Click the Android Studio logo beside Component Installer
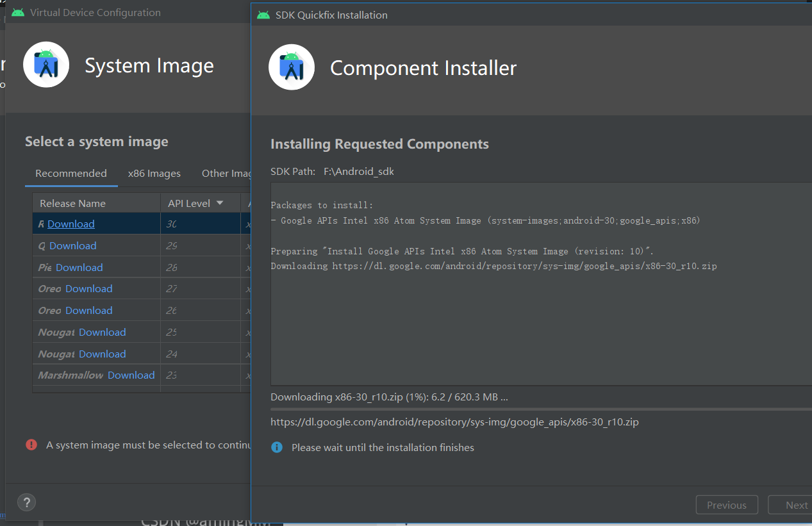Screen dimensions: 812x526 [x=292, y=67]
